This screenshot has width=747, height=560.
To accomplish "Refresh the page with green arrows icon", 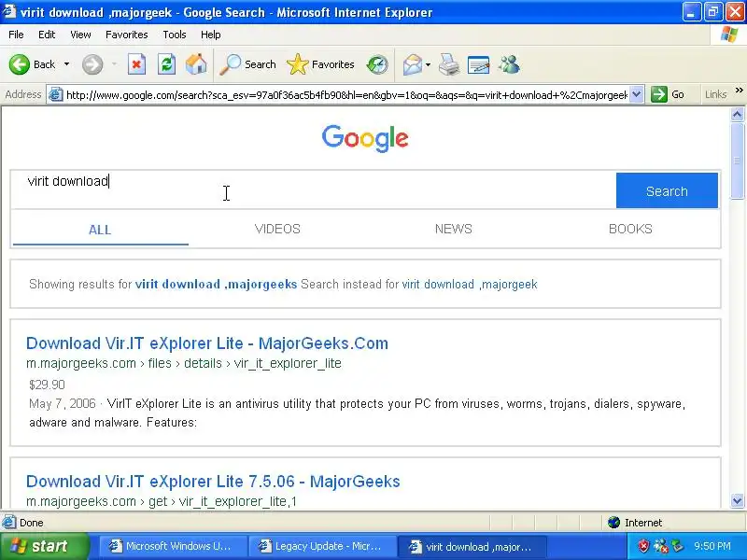I will 166,64.
